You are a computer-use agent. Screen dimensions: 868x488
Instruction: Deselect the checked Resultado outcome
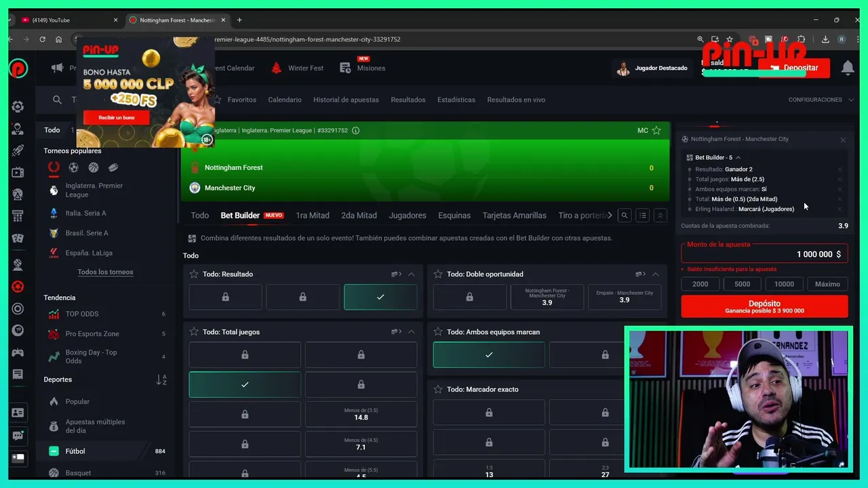pos(380,297)
